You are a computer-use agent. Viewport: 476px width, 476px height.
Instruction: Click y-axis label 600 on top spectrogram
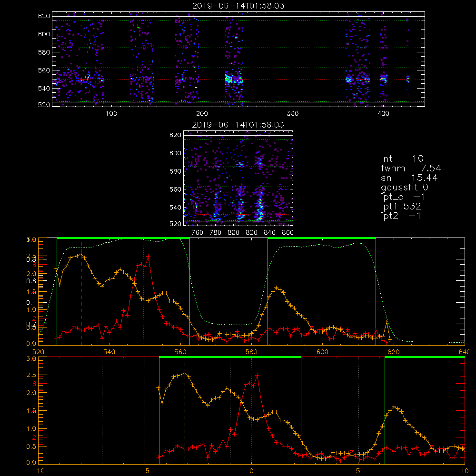tap(44, 34)
